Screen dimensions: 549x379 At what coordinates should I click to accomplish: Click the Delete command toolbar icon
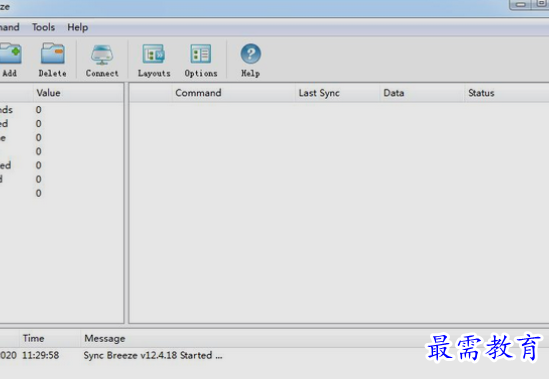point(53,54)
